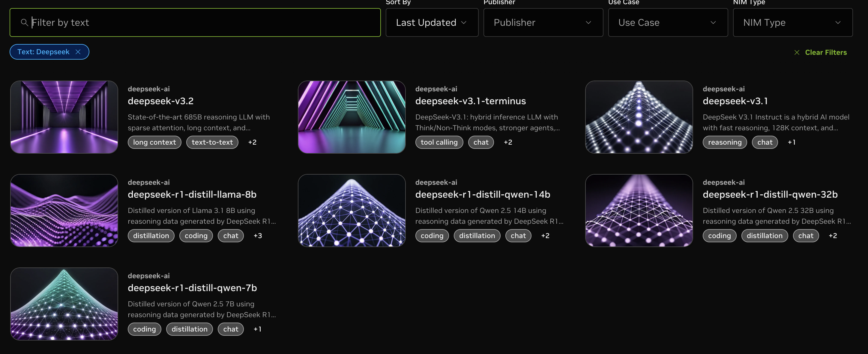Open the deepseek-r1-distill-qwen-14b title link
Screen dimensions: 868x354
483,194
